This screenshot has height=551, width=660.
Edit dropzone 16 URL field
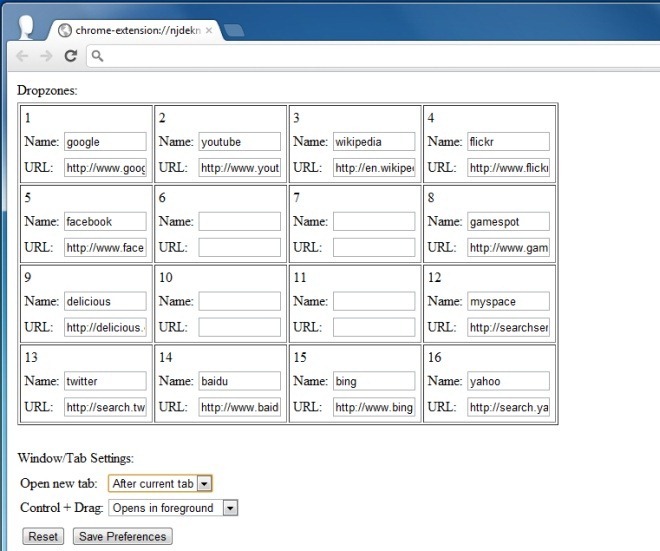click(x=508, y=407)
